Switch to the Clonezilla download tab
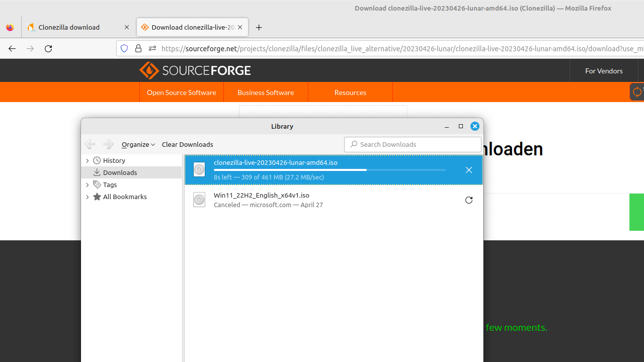 pos(78,28)
